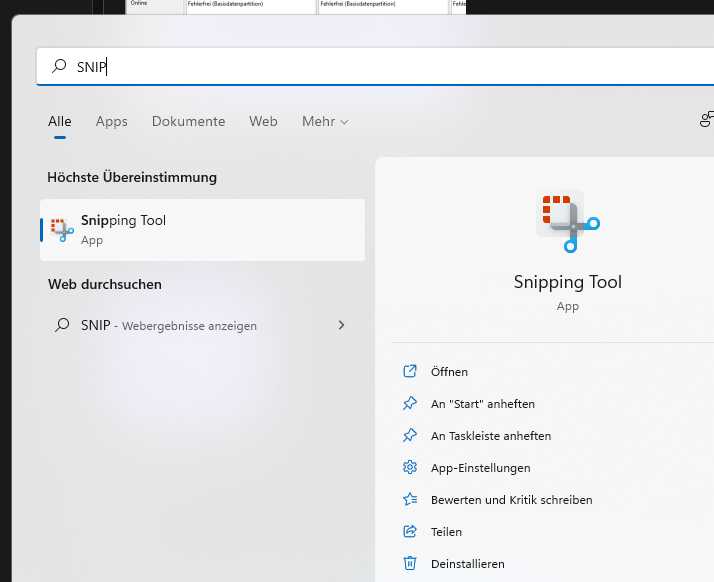This screenshot has height=582, width=714.
Task: Switch to the Alle tab
Action: click(x=60, y=122)
